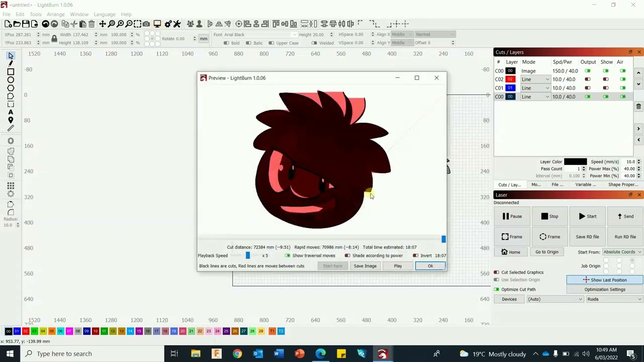Screen dimensions: 644x362
Task: Click the Delete trash icon in the top toolbar
Action: coord(92,24)
